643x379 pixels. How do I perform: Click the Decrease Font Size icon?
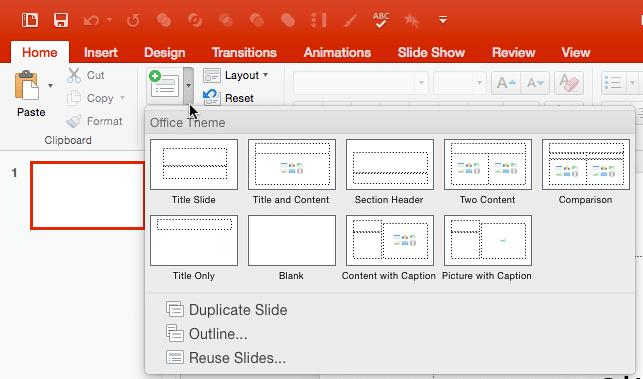[x=535, y=83]
